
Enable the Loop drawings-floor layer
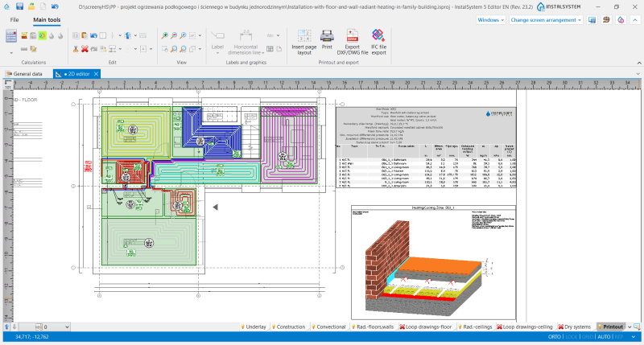426,327
